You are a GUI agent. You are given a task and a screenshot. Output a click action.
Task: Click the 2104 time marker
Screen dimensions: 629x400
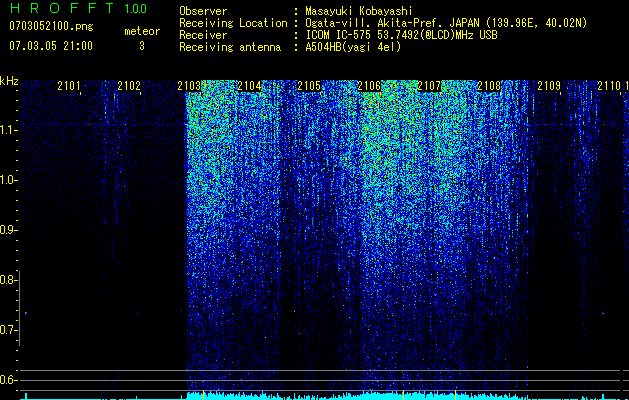tap(249, 86)
